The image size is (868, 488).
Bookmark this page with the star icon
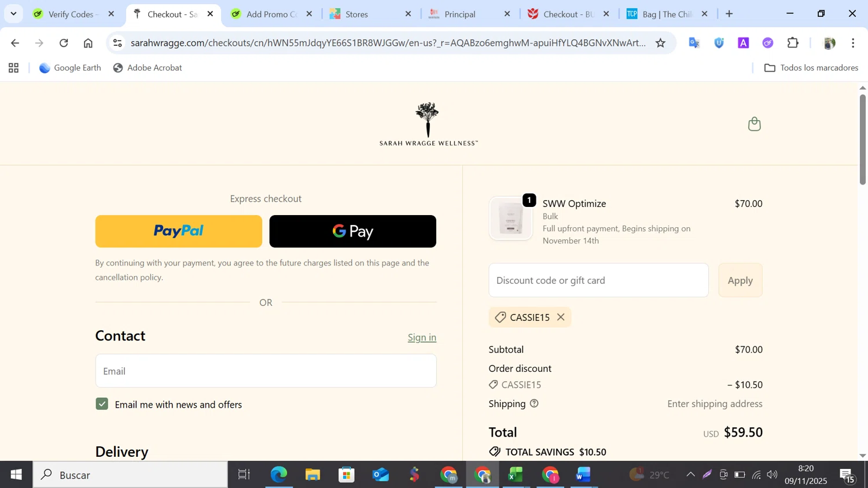[x=660, y=43]
